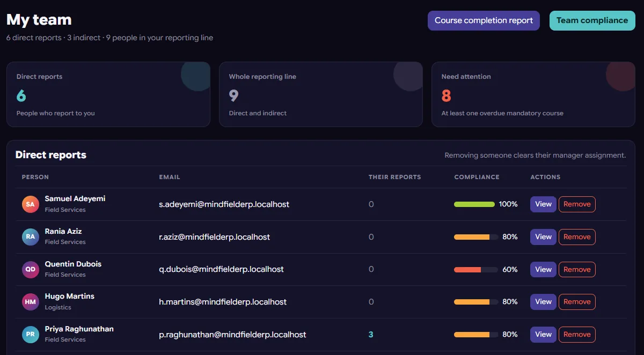Click the Person column header
The image size is (644, 355).
click(35, 177)
